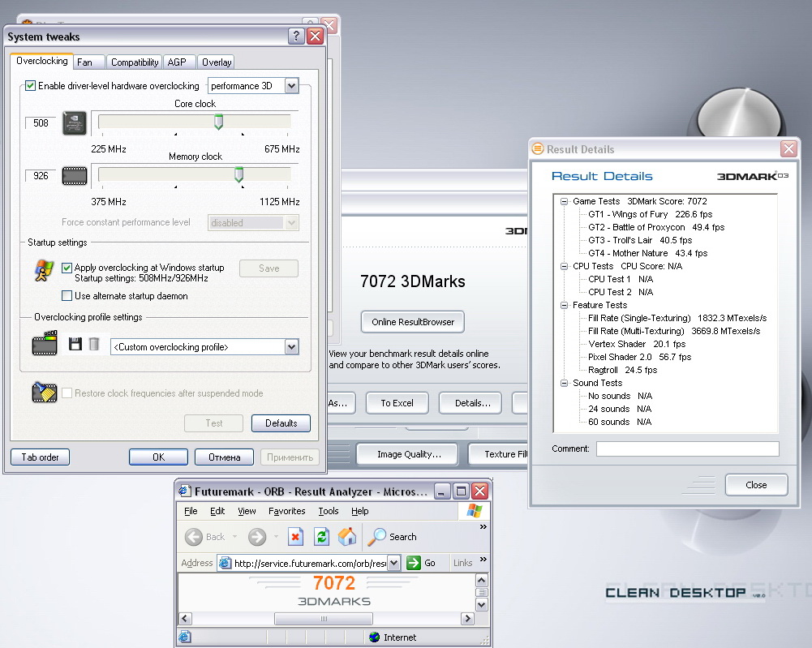Screen dimensions: 812x648
Task: Click the Отмена cancel button
Action: click(x=224, y=457)
